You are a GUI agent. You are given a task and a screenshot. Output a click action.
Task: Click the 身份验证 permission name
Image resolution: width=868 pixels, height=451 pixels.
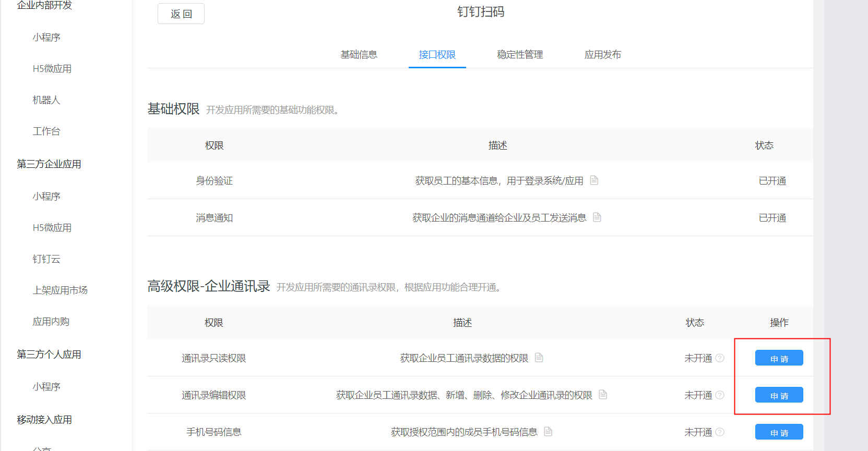(215, 181)
